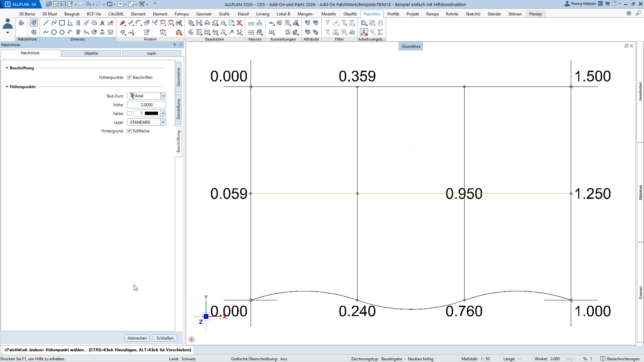Screen dimensions: 644x362
Task: Select the Line drawing tool
Action: coord(46,23)
